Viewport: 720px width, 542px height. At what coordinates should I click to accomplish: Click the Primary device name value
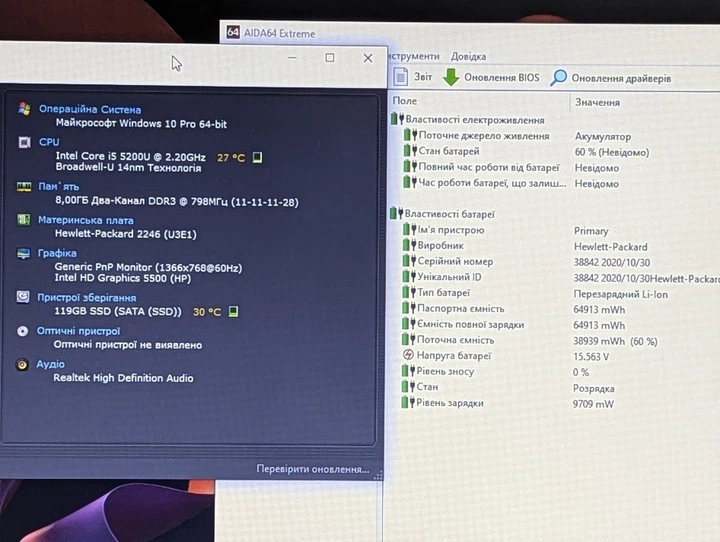591,231
